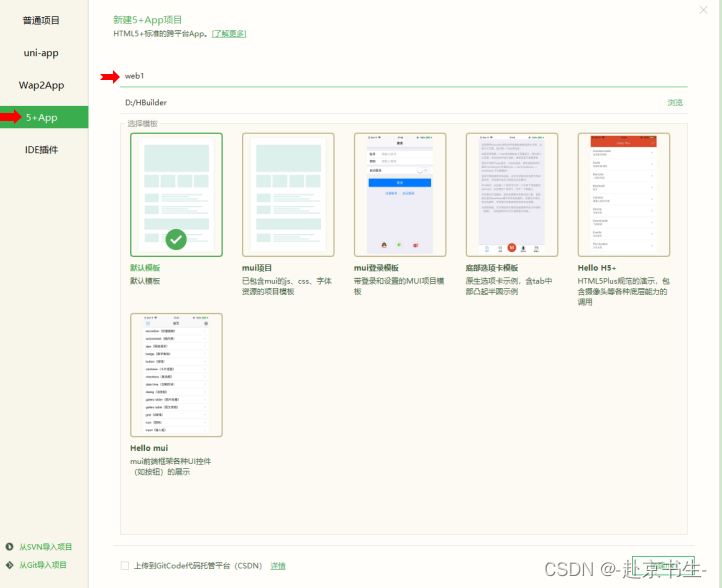Click the 浏览 browse link
This screenshot has height=588, width=722.
pyautogui.click(x=675, y=102)
